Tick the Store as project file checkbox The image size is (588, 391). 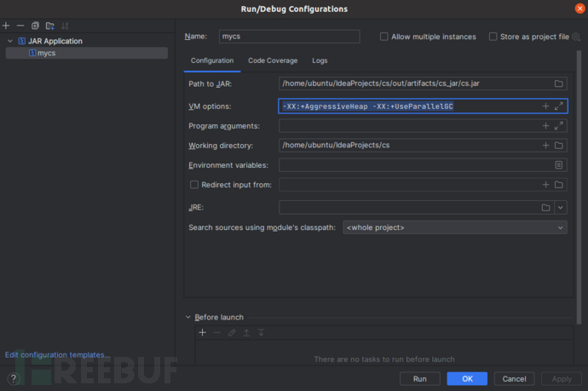click(493, 37)
